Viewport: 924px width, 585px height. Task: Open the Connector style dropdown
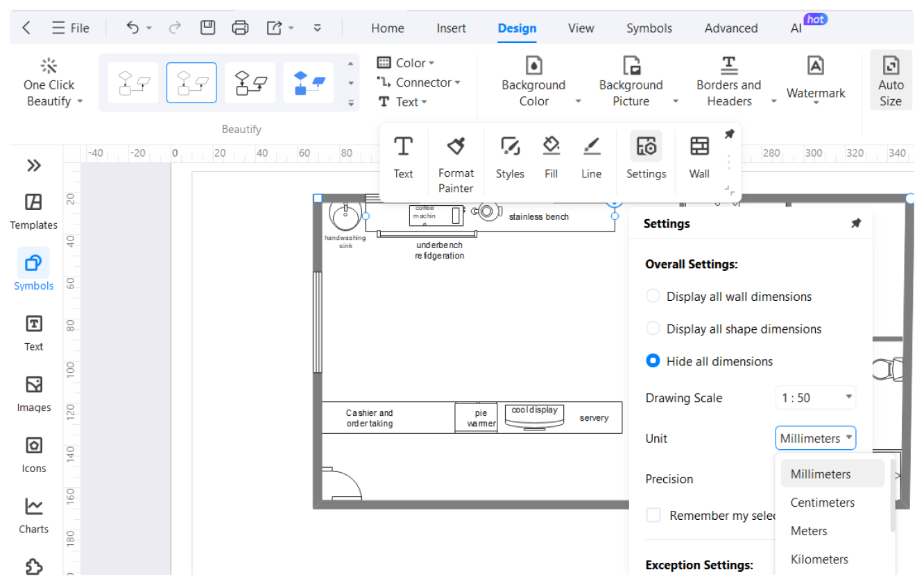tap(419, 82)
